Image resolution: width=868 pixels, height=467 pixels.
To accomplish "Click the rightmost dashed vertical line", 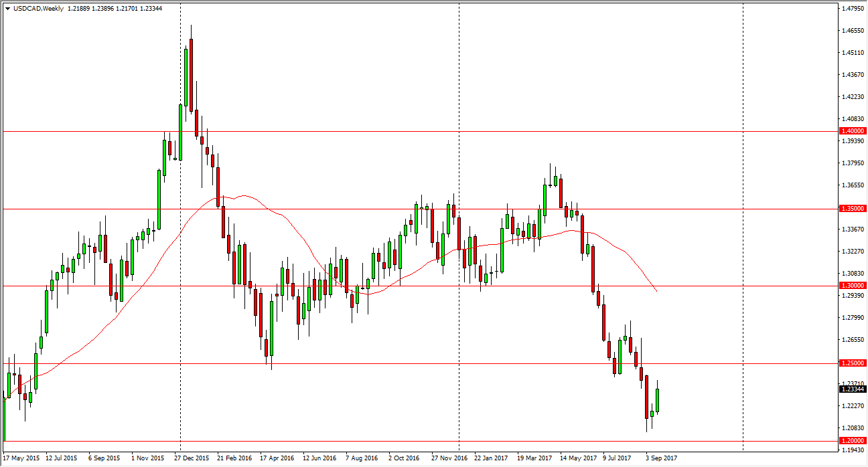I will [742, 268].
